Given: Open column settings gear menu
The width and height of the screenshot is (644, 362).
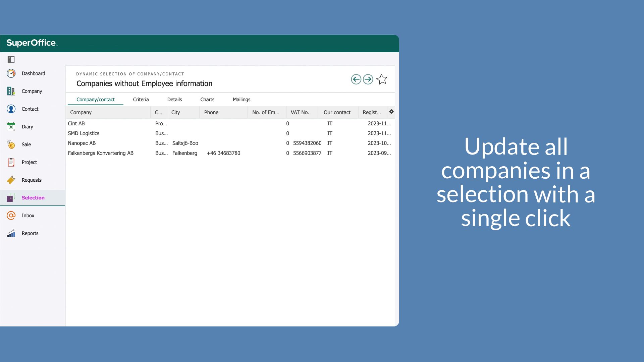Looking at the screenshot, I should coord(391,112).
